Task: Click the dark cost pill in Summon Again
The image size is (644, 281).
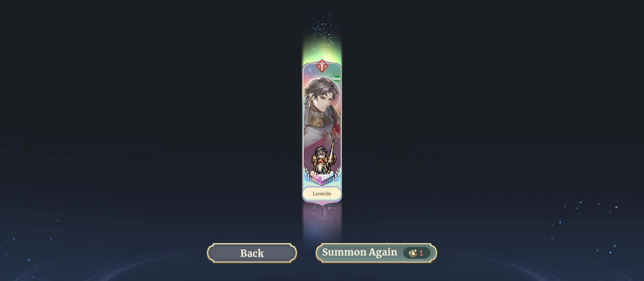Action: click(417, 253)
